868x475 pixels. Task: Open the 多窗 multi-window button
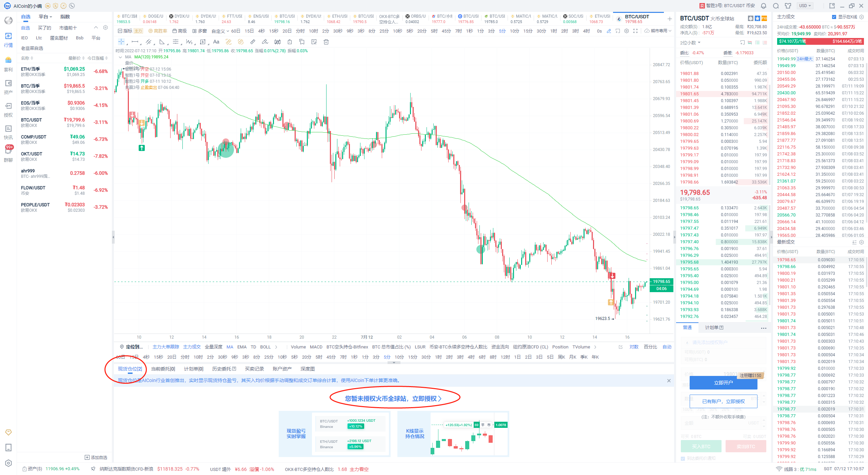(199, 31)
